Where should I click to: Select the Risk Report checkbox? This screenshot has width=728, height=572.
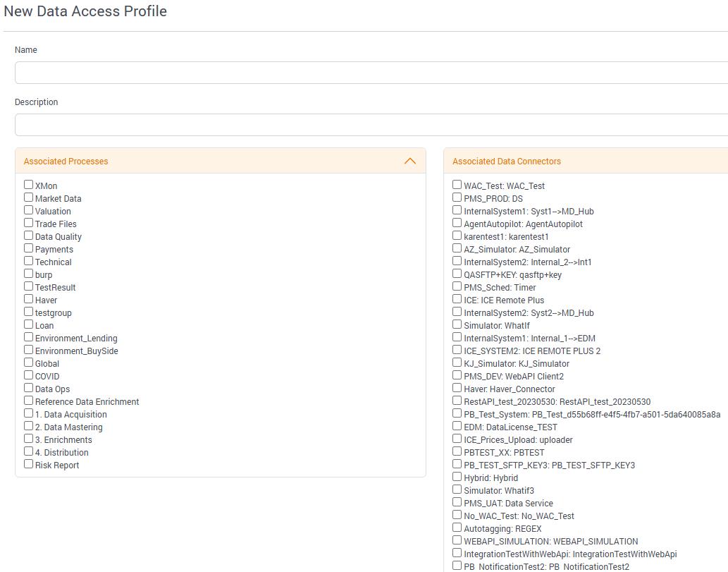(x=29, y=464)
